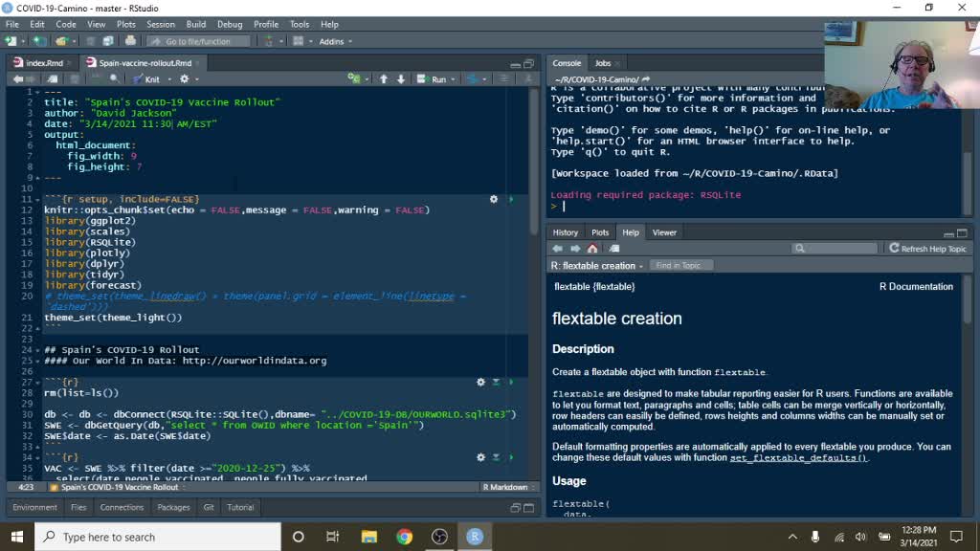Open Chrome from the Windows taskbar

click(x=405, y=537)
